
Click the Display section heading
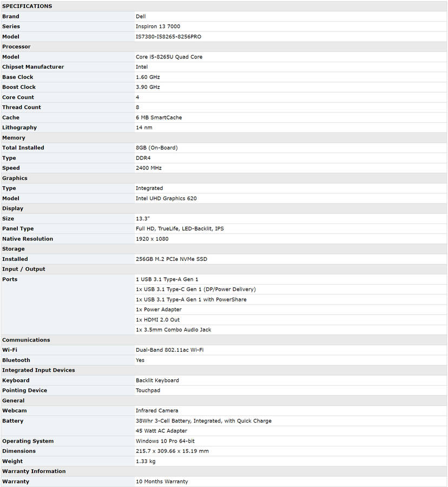coord(13,208)
